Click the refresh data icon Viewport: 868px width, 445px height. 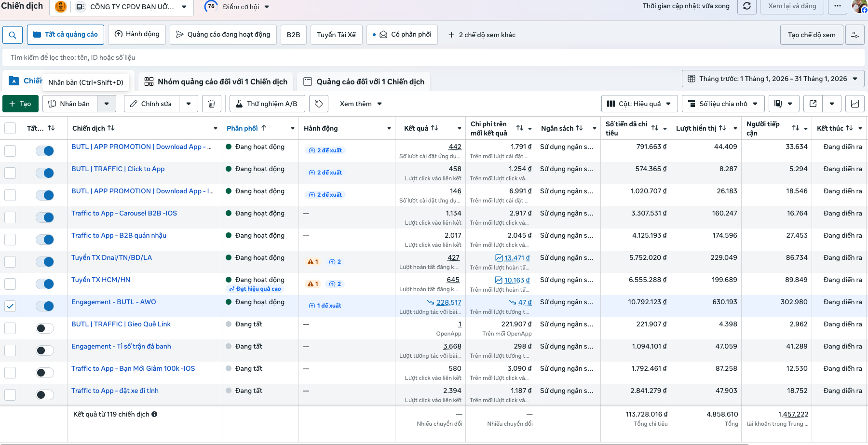pyautogui.click(x=746, y=6)
